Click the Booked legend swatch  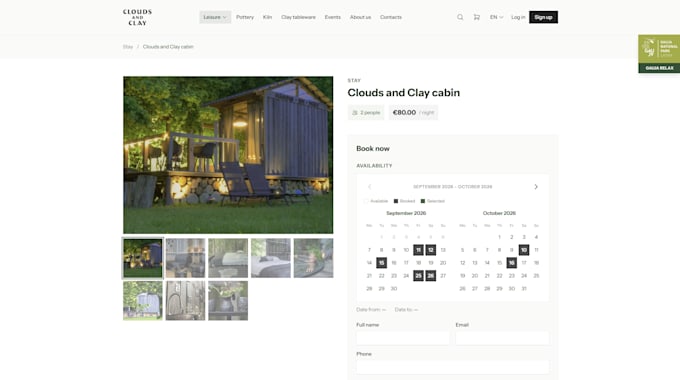pos(396,201)
